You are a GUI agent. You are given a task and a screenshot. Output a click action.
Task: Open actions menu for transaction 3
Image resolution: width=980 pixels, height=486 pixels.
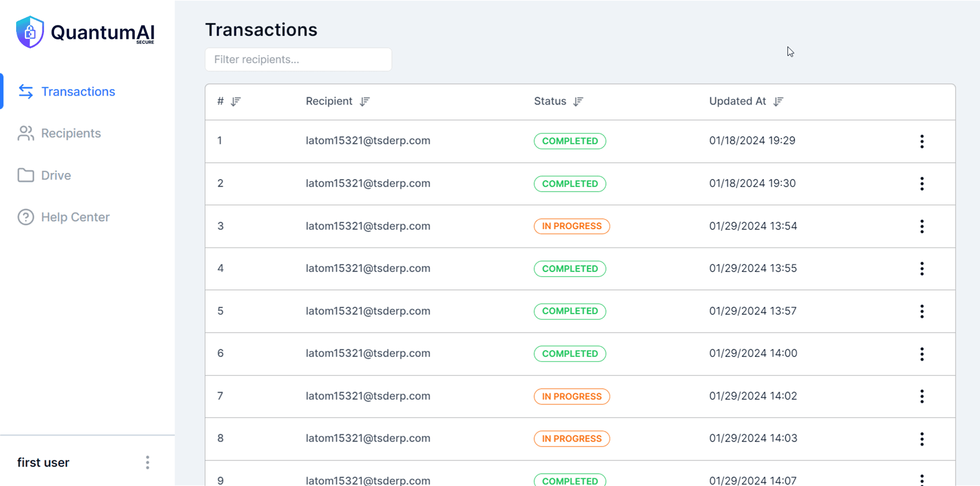[922, 226]
